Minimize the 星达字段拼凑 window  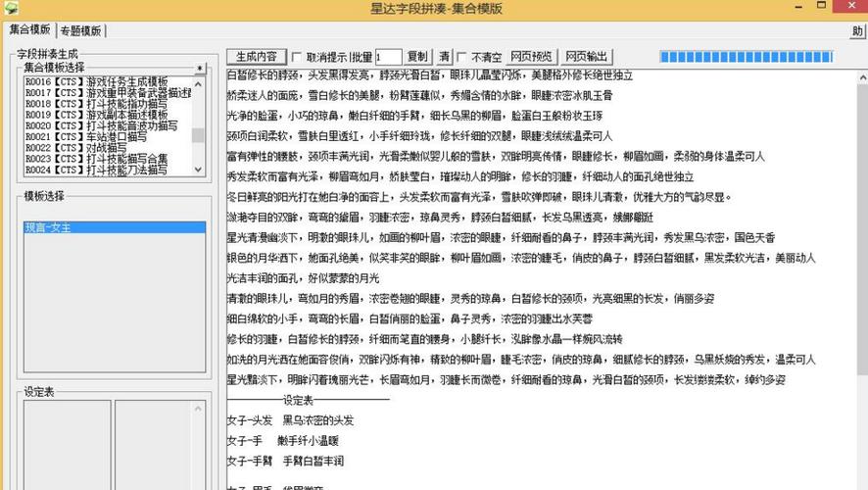tap(798, 7)
